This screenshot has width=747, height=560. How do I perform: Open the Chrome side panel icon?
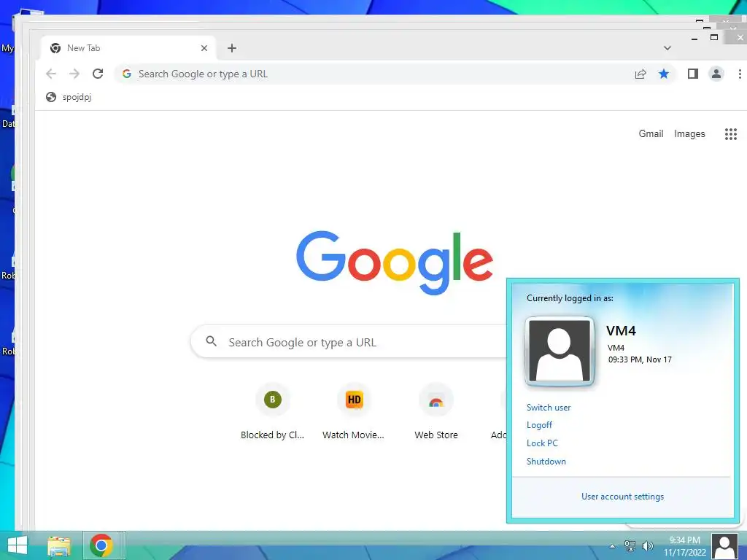pyautogui.click(x=693, y=74)
